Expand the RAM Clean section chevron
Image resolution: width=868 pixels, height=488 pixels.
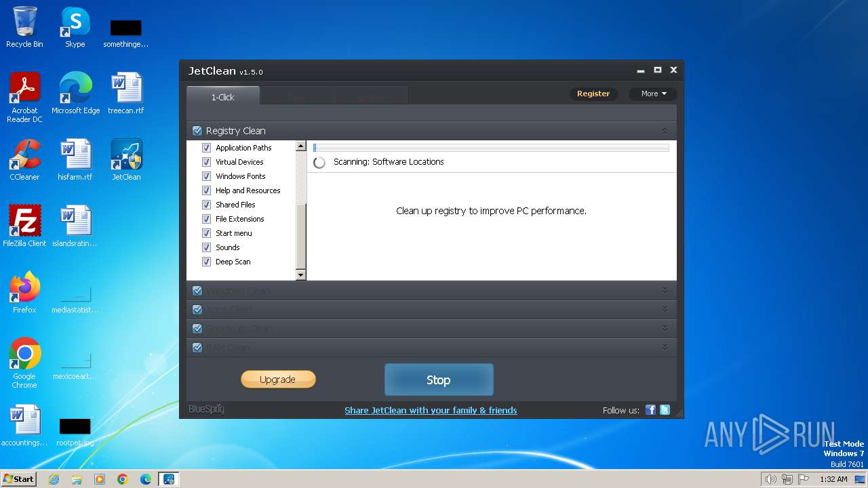click(665, 347)
